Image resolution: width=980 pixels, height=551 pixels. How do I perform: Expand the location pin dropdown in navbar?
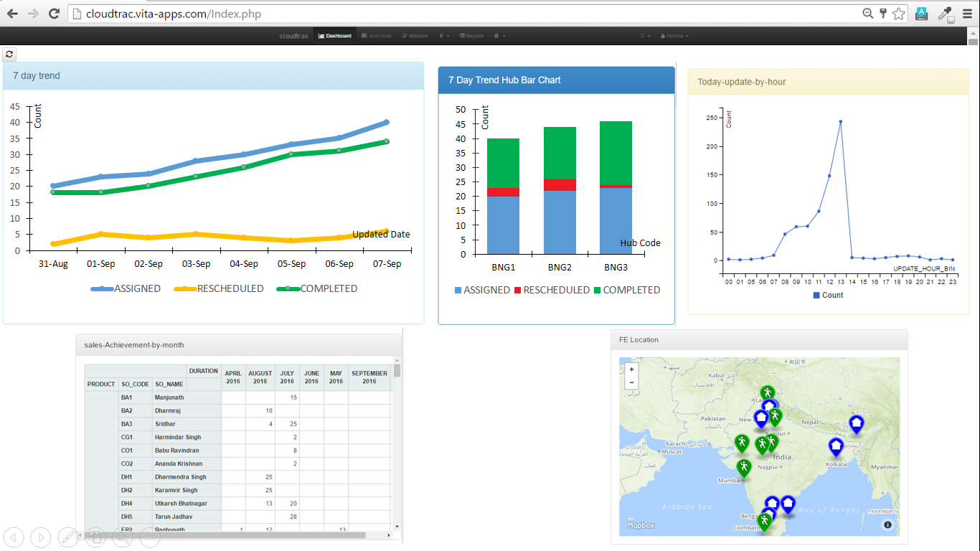click(445, 35)
